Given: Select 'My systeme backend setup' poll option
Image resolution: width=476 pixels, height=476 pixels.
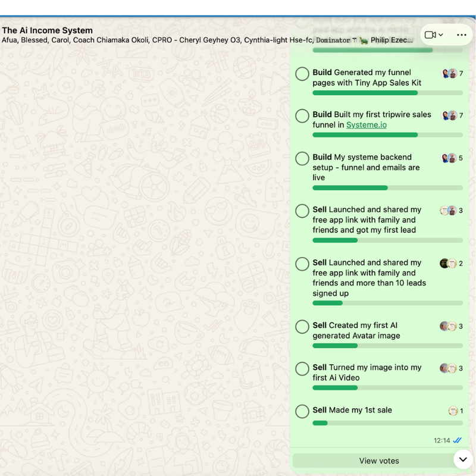Looking at the screenshot, I should (302, 158).
